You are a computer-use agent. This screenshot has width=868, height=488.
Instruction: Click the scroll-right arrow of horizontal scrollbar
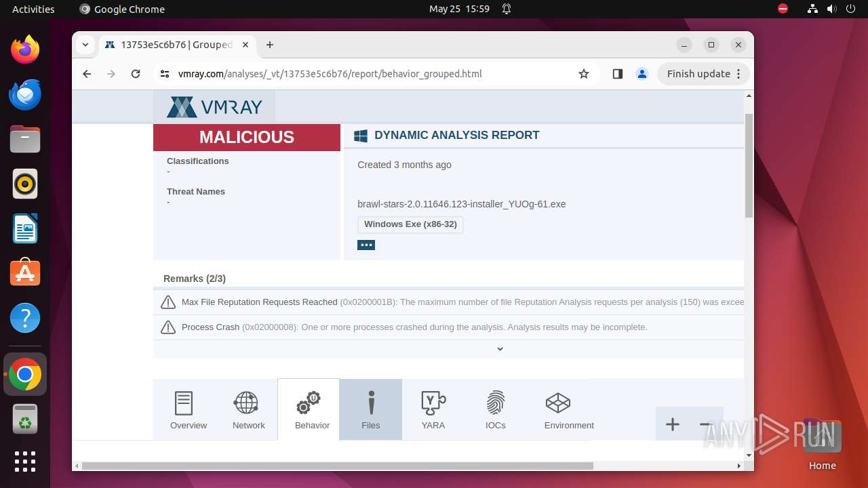pyautogui.click(x=739, y=466)
